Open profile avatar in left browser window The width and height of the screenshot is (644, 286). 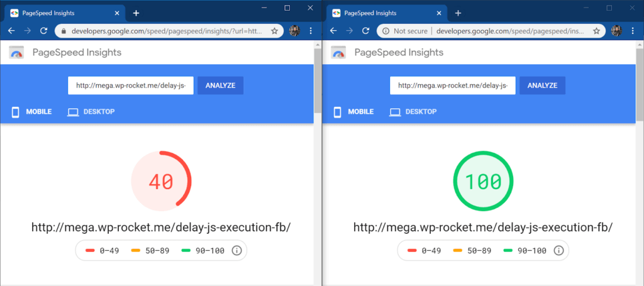click(294, 31)
